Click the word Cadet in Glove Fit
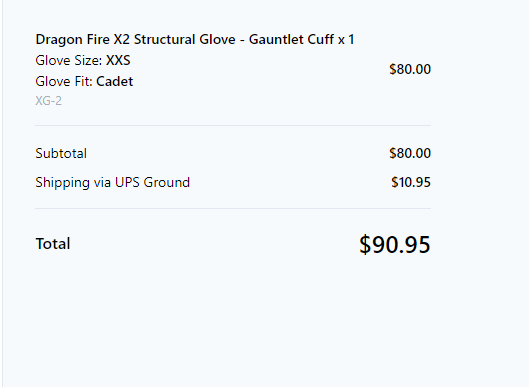 (x=114, y=82)
